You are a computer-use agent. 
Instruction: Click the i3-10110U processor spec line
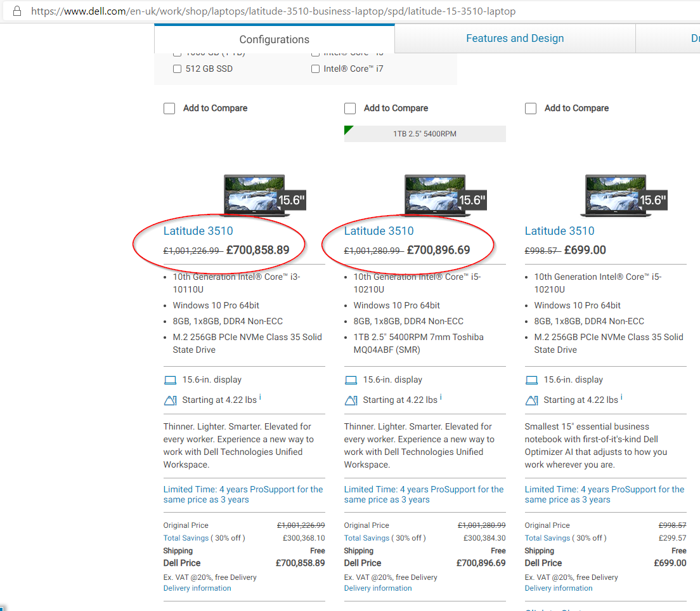tap(237, 283)
